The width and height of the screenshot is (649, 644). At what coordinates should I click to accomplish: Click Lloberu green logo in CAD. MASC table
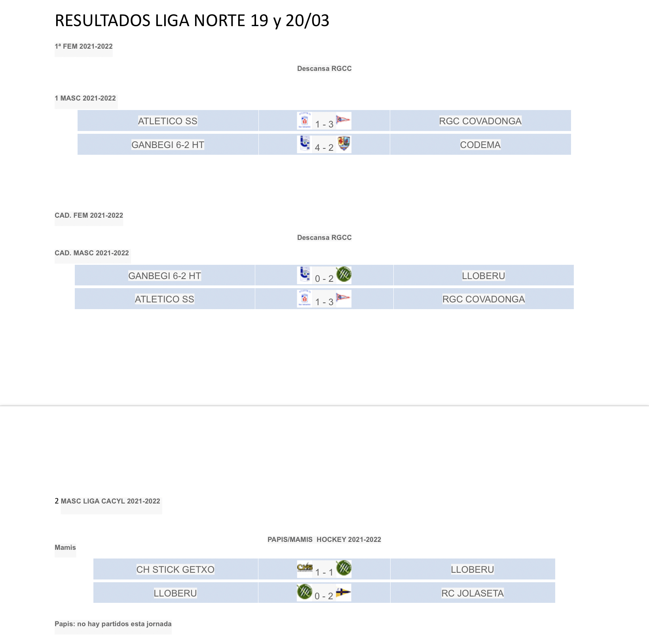pos(343,274)
